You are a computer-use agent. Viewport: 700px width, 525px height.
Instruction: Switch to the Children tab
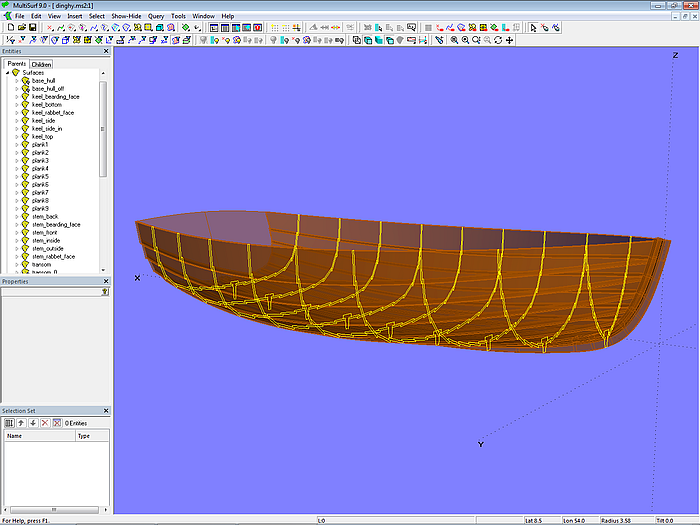point(41,64)
